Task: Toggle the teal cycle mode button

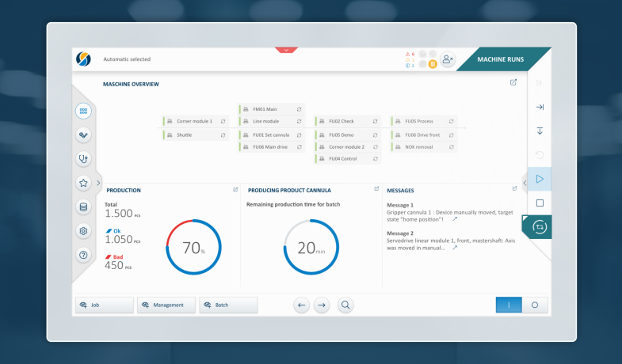Action: (540, 226)
